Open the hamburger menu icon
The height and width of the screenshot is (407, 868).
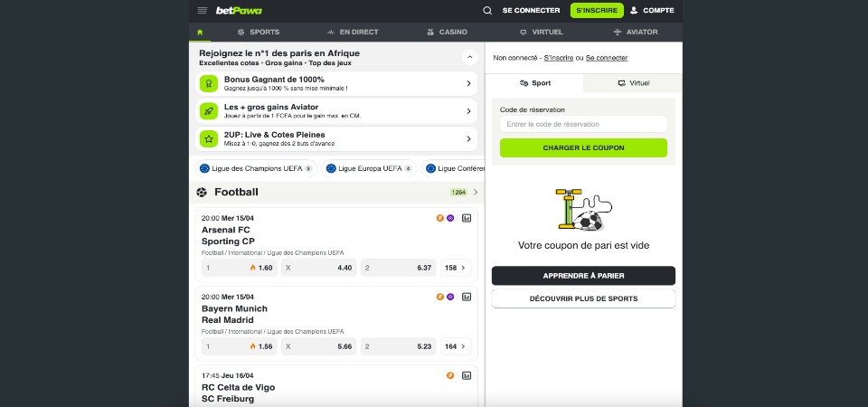(x=202, y=11)
